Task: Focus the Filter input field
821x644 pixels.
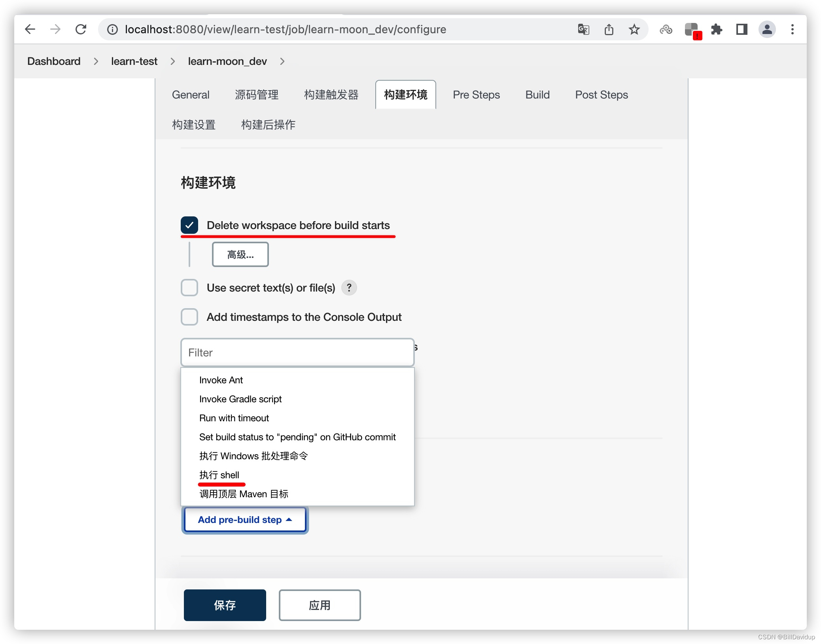Action: point(297,352)
